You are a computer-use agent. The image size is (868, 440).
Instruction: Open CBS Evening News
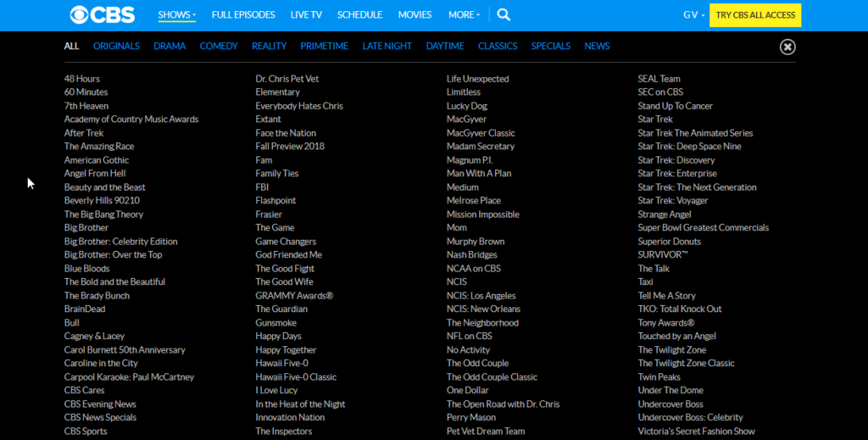tap(100, 404)
